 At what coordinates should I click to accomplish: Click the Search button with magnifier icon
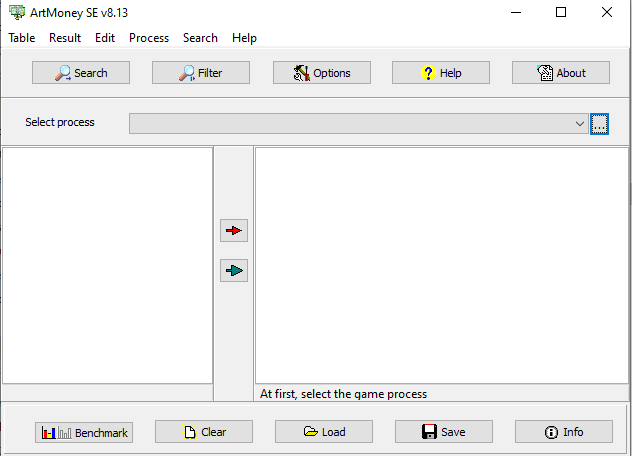pyautogui.click(x=81, y=73)
